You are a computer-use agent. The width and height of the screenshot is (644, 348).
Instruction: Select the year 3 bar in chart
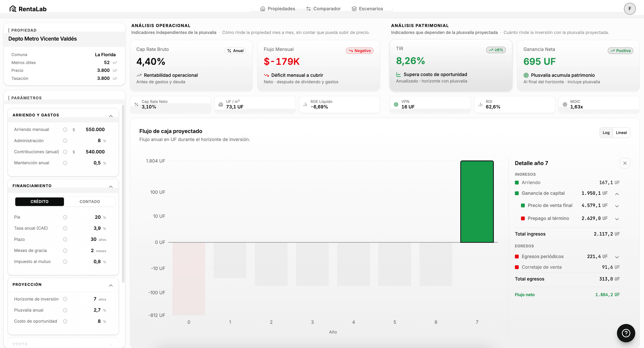coord(312,264)
